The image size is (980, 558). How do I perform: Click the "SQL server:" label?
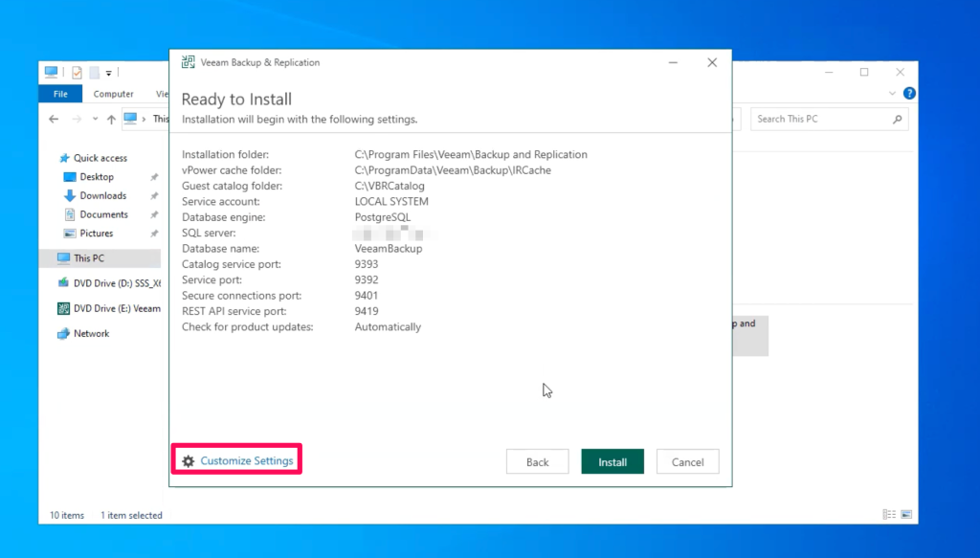coord(209,233)
